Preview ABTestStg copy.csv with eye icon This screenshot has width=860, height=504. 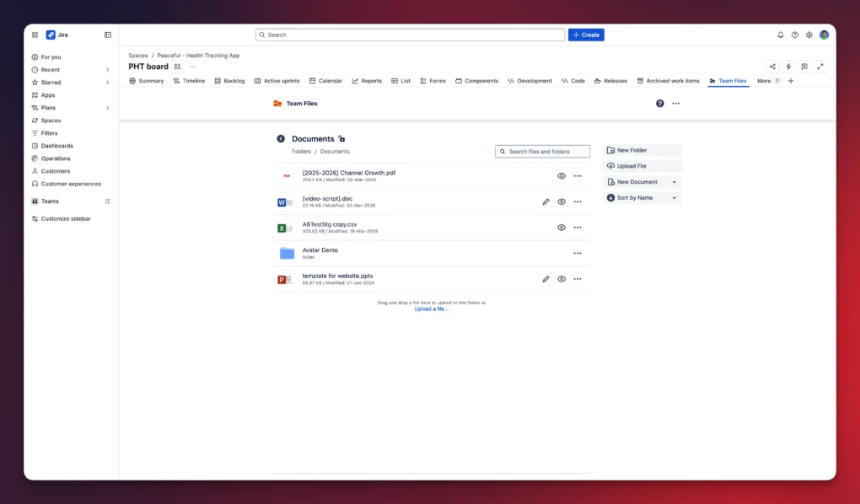click(562, 228)
